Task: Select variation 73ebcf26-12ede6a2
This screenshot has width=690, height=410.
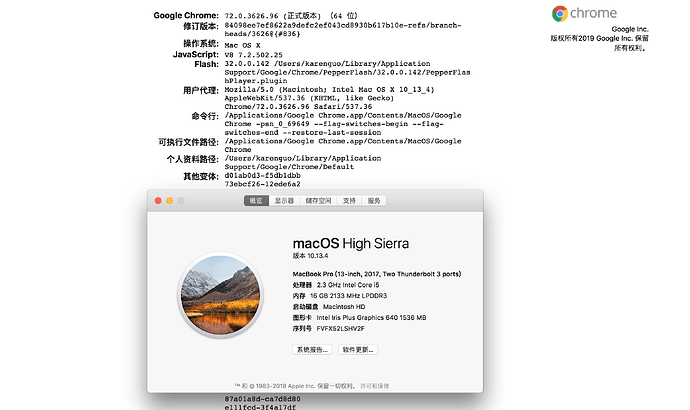Action: point(263,184)
